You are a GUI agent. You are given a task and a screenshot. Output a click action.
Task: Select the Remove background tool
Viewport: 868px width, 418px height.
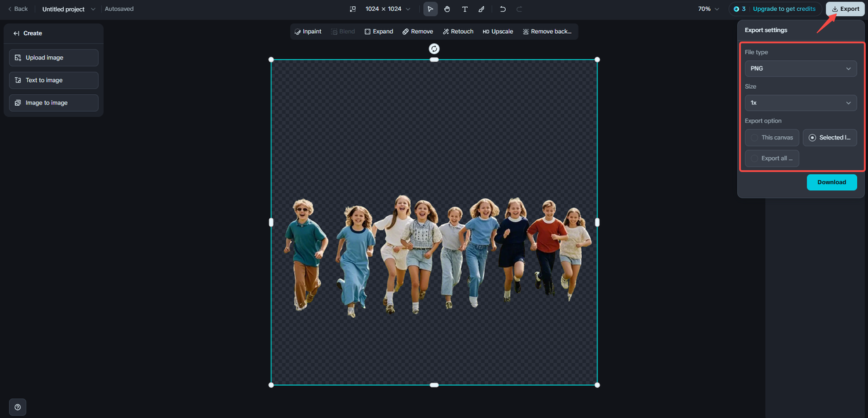point(547,31)
